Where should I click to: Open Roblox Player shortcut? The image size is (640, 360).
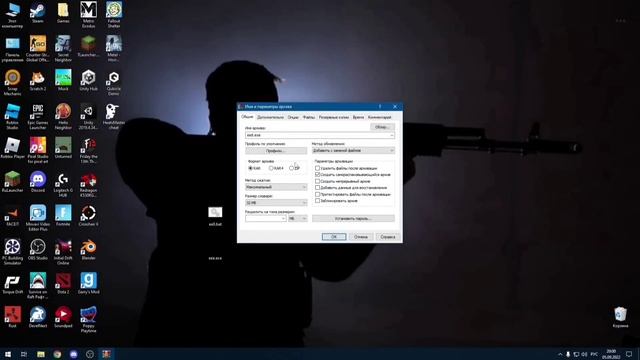tap(12, 149)
